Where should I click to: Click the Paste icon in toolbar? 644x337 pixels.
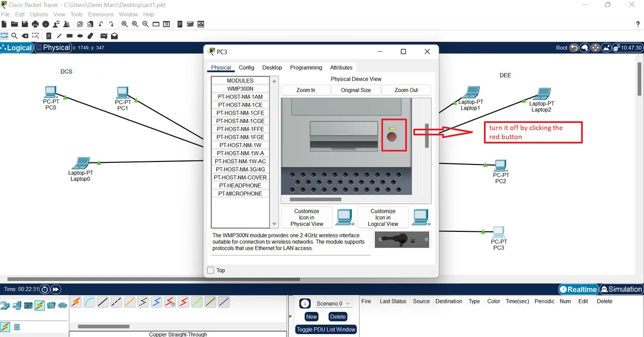[x=90, y=24]
